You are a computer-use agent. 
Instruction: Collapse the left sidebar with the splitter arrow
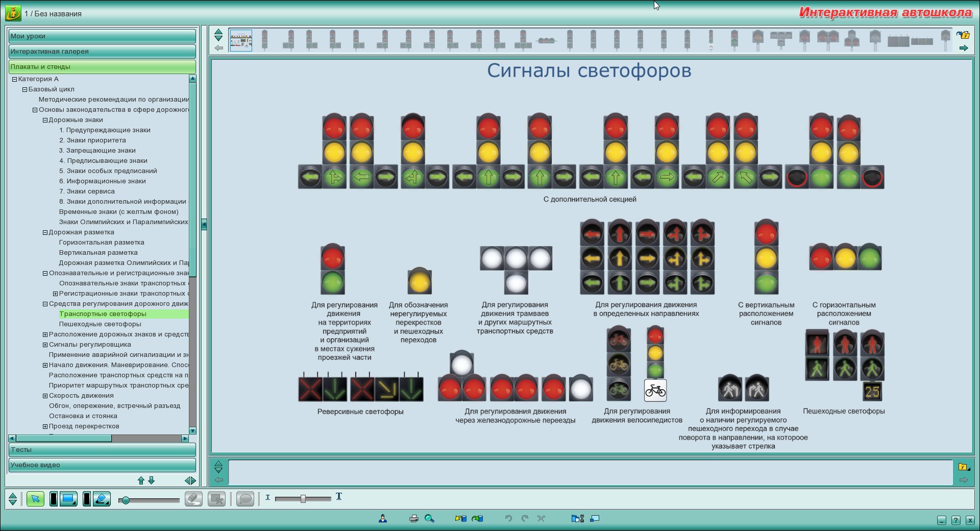[204, 224]
